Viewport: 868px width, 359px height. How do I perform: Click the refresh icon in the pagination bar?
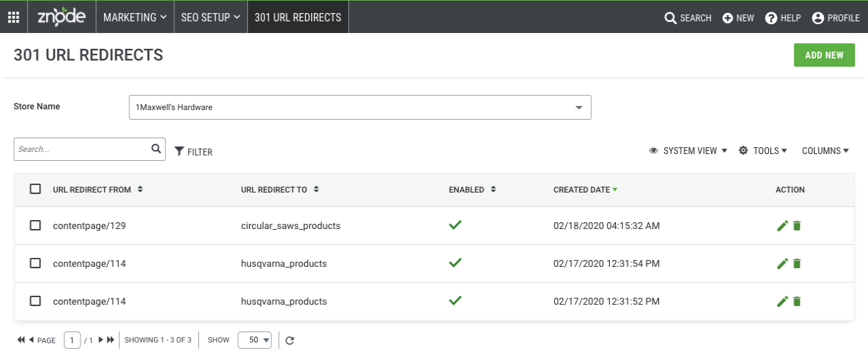tap(290, 340)
